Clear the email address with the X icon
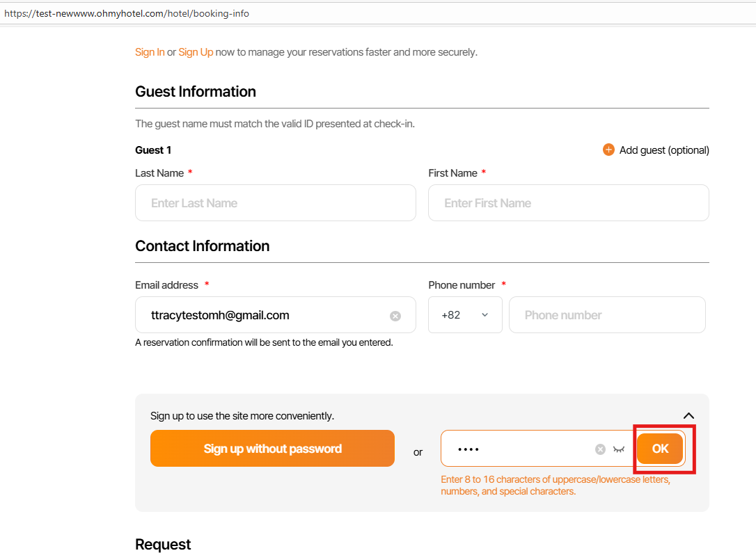Image resolution: width=756 pixels, height=553 pixels. (395, 316)
